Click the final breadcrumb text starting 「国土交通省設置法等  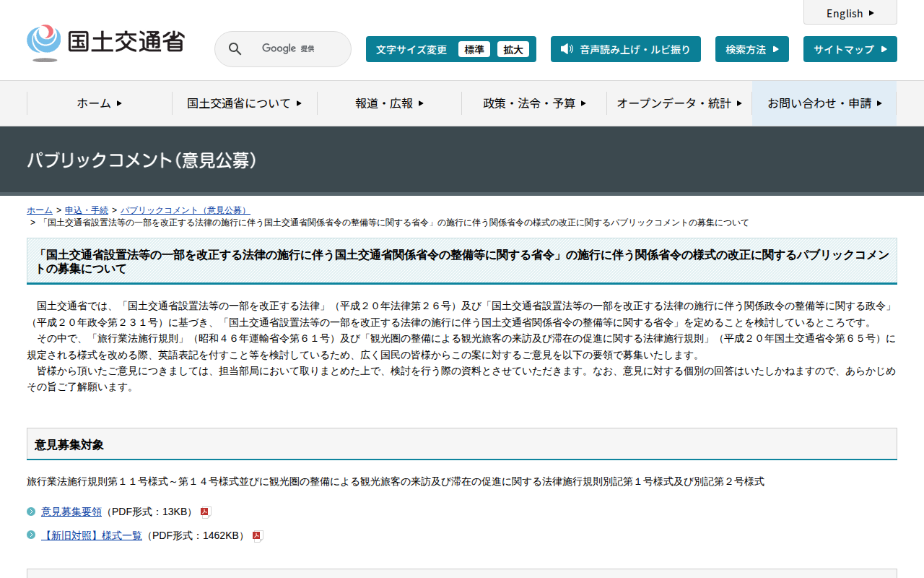395,223
